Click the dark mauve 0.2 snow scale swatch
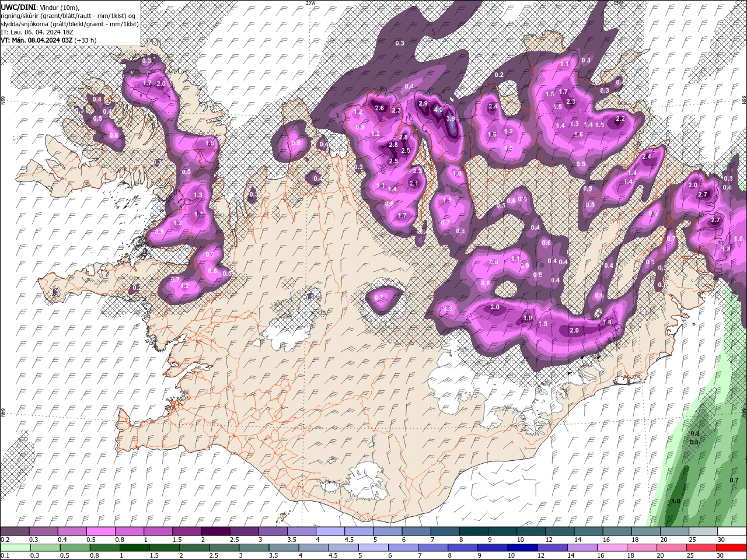The image size is (747, 560). pos(15,531)
